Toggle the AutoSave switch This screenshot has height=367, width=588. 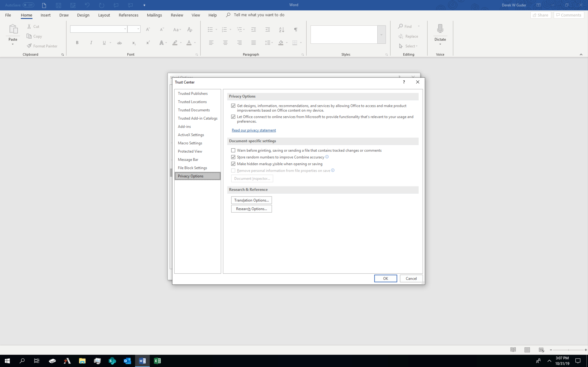(x=28, y=5)
